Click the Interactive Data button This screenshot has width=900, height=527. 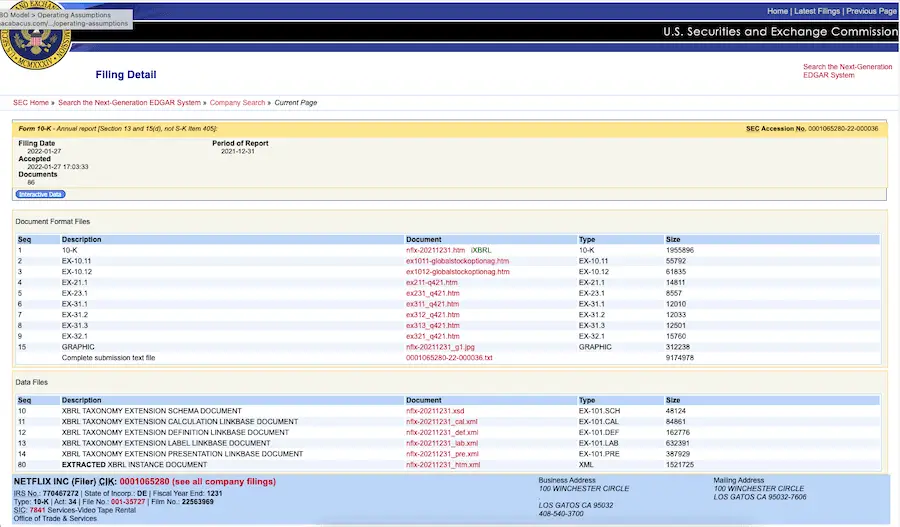click(x=40, y=194)
